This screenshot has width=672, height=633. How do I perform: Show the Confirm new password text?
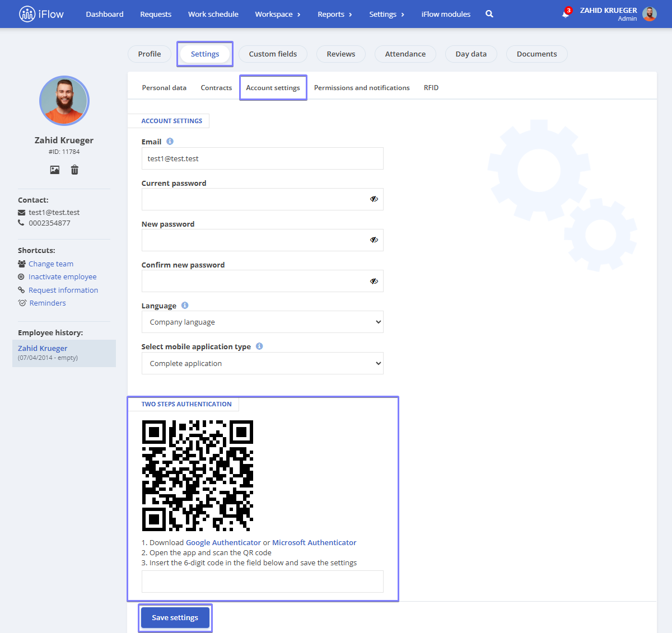click(x=374, y=281)
